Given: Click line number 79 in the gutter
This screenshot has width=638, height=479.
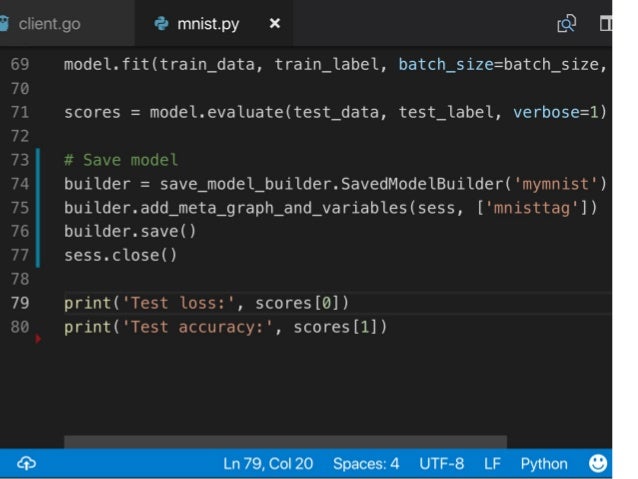Looking at the screenshot, I should [20, 303].
